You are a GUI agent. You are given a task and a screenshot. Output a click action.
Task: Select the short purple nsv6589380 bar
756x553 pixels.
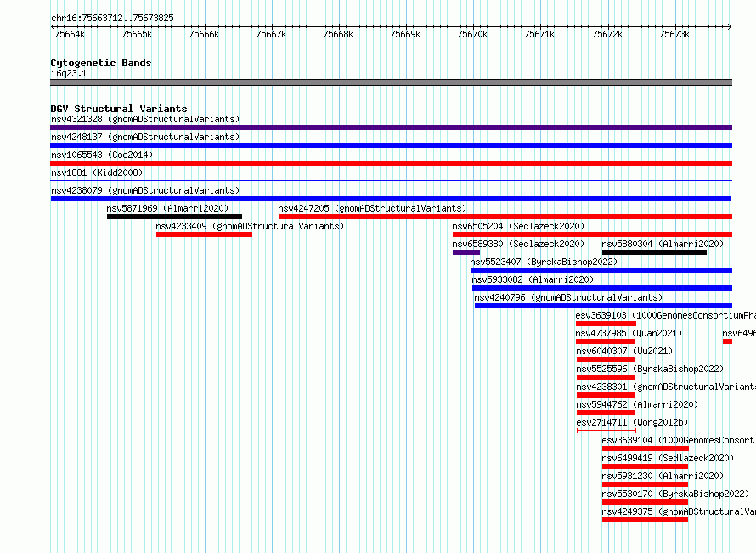click(466, 252)
